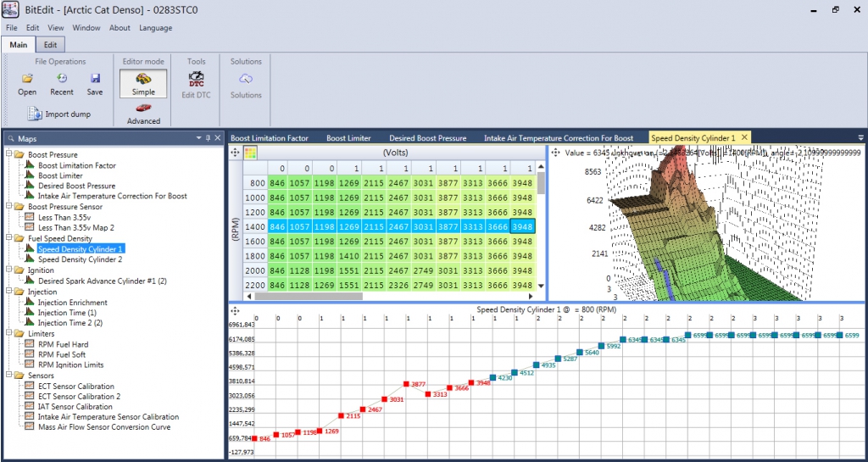Image resolution: width=868 pixels, height=462 pixels.
Task: Select IAT Sensor Calibration map
Action: click(x=75, y=407)
